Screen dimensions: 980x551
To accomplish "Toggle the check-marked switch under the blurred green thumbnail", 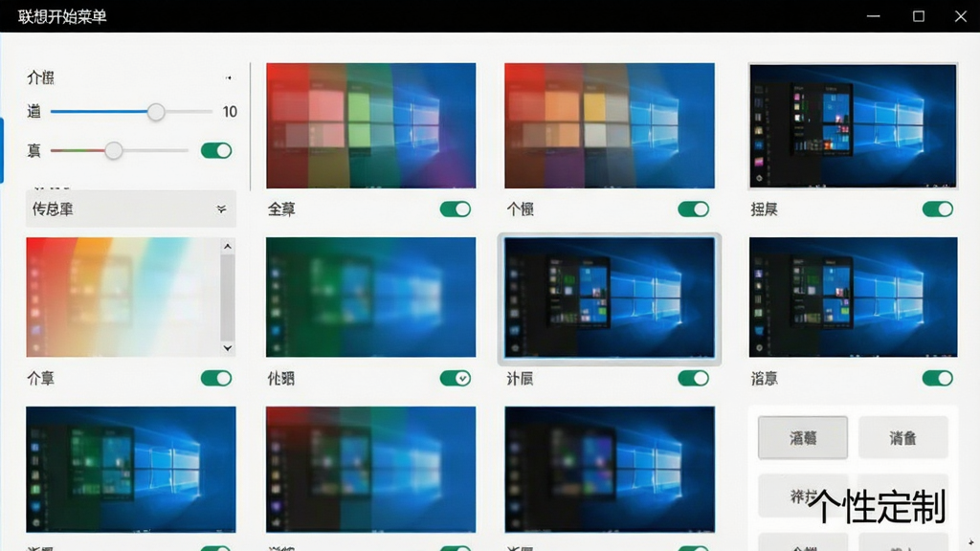I will click(455, 378).
